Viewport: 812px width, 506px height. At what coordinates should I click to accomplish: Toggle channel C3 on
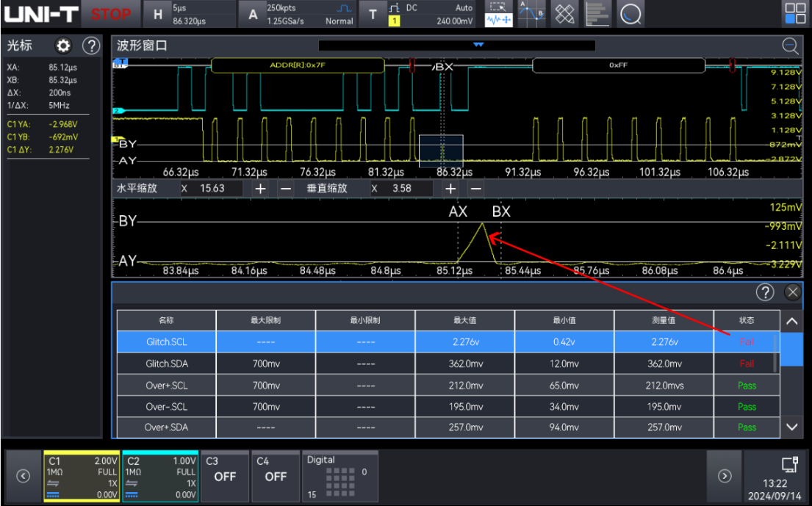225,476
